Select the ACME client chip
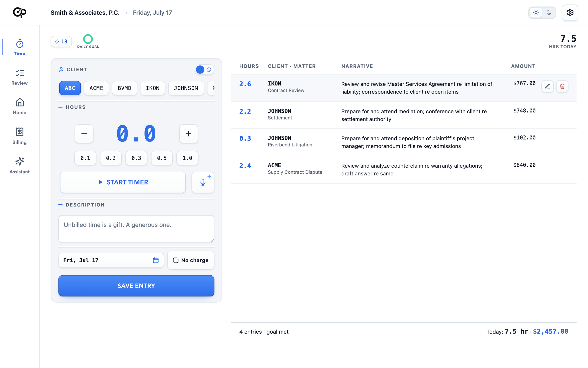 tap(96, 88)
